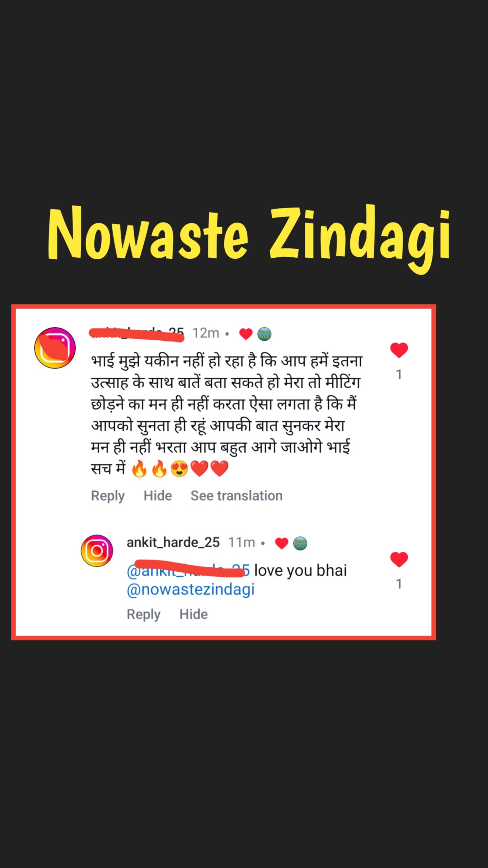View likes count under first comment heart

(399, 374)
